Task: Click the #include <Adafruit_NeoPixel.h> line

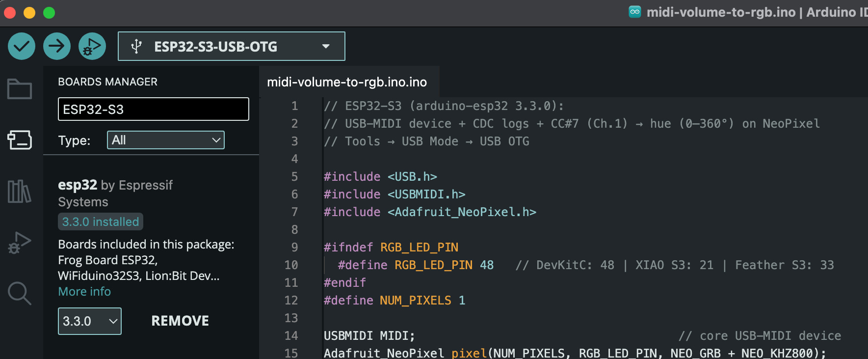Action: [x=430, y=212]
